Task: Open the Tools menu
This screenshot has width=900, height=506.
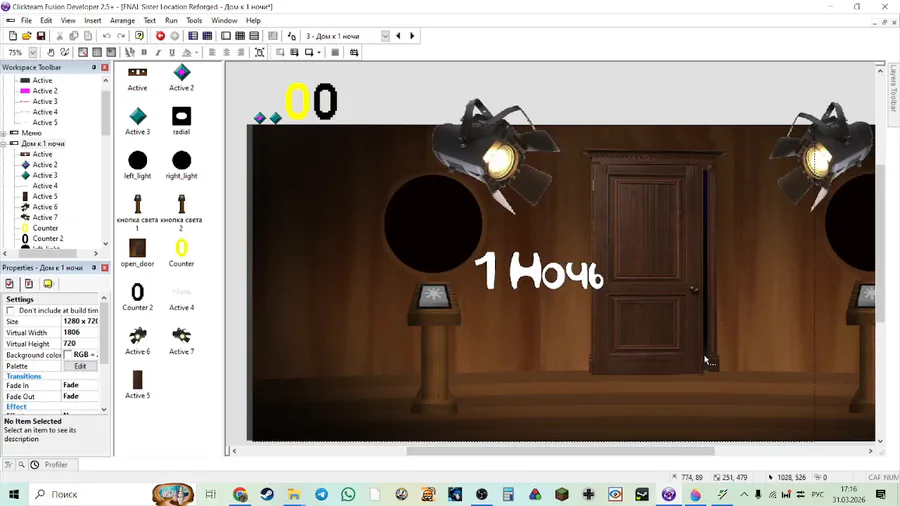Action: tap(194, 20)
